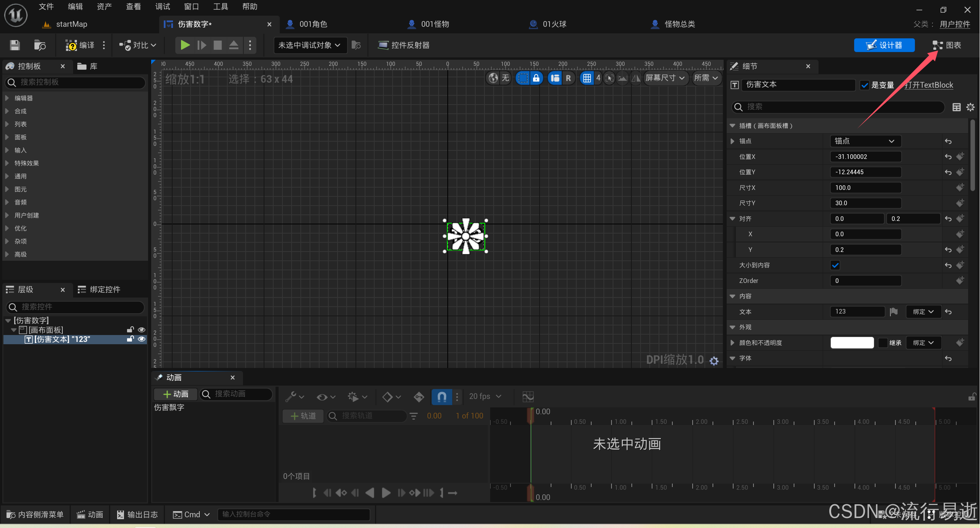Switch to the Graph (图表) mode
Image resolution: width=980 pixels, height=528 pixels.
point(947,45)
